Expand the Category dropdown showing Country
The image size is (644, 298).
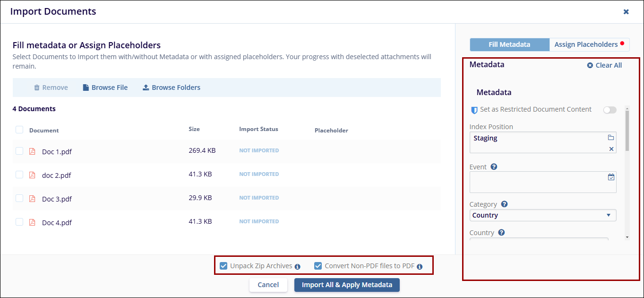(x=543, y=215)
